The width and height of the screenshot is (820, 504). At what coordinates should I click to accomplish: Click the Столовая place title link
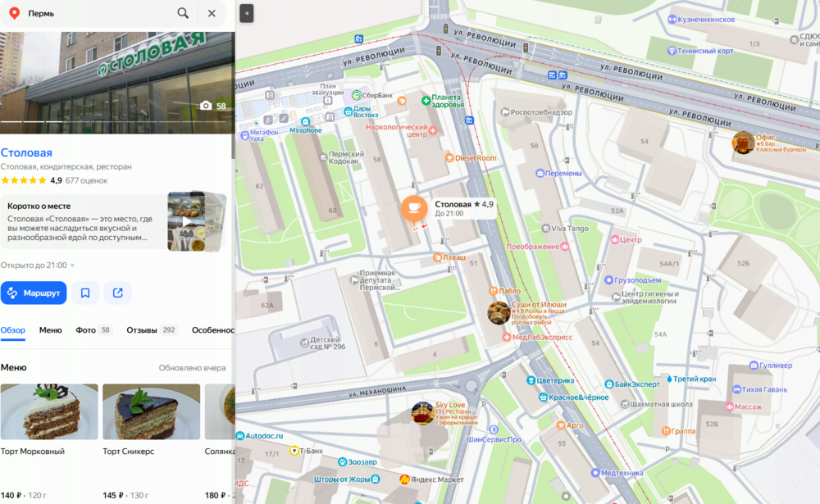[x=26, y=152]
